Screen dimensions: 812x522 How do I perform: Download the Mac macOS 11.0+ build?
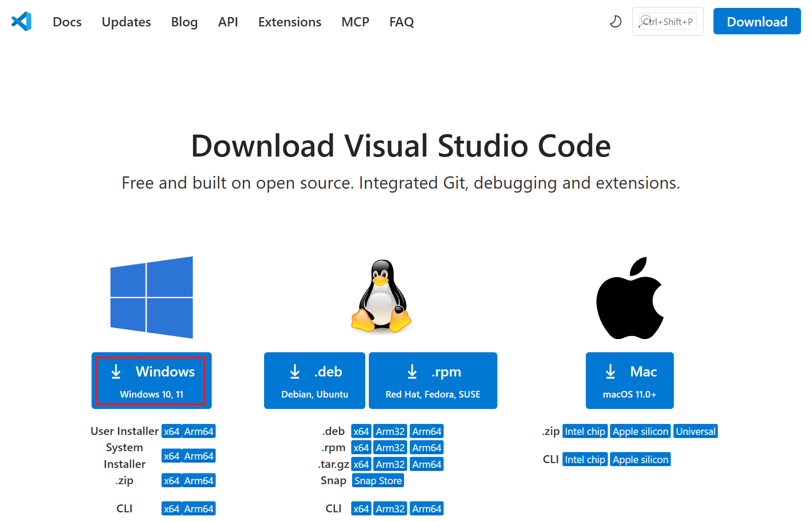tap(629, 380)
